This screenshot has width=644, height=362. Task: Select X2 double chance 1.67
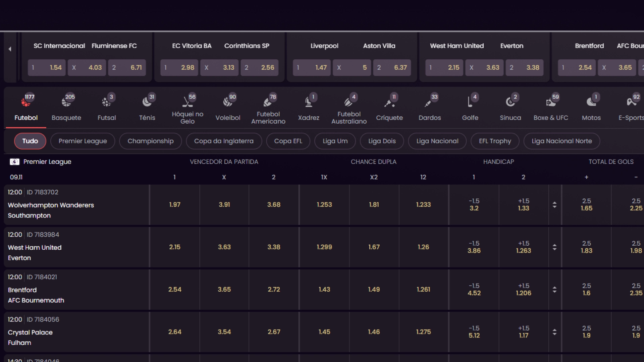[374, 247]
